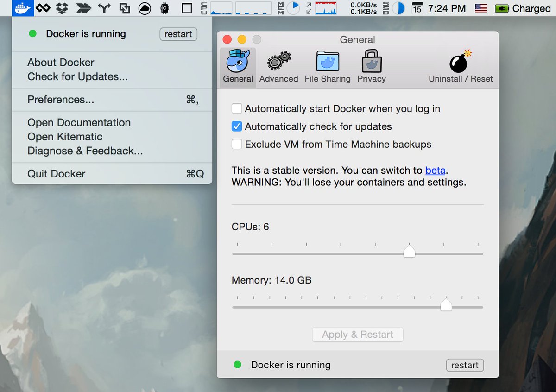Open the calendar date icon showing 15
Image resolution: width=556 pixels, height=392 pixels.
coord(417,8)
